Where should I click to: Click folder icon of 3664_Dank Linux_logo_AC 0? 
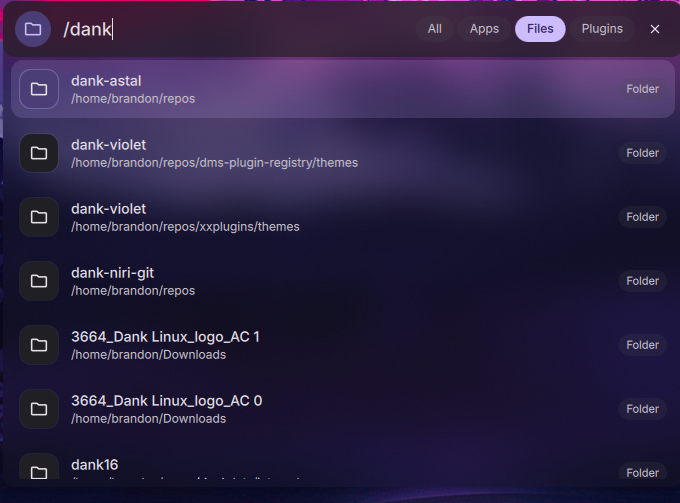pos(39,409)
